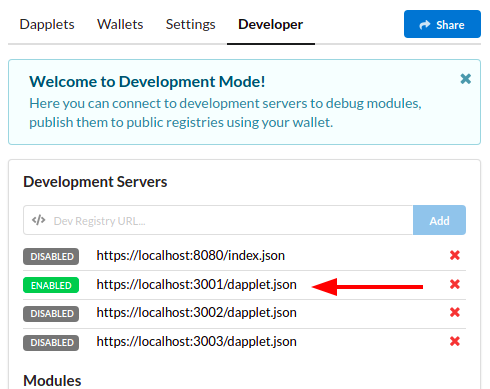
Task: Remove localhost:3001/dapplet.json server with red X
Action: point(455,284)
